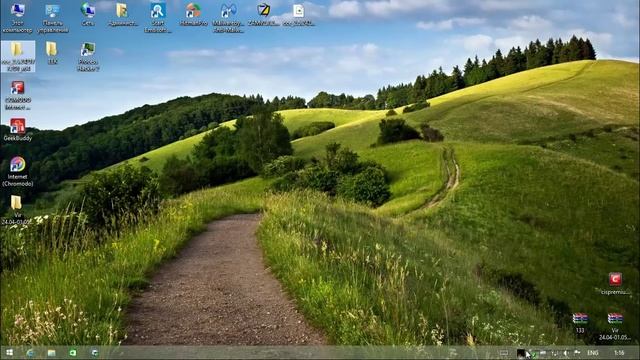Open File Explorer from the taskbar
This screenshot has height=360, width=640.
(51, 353)
